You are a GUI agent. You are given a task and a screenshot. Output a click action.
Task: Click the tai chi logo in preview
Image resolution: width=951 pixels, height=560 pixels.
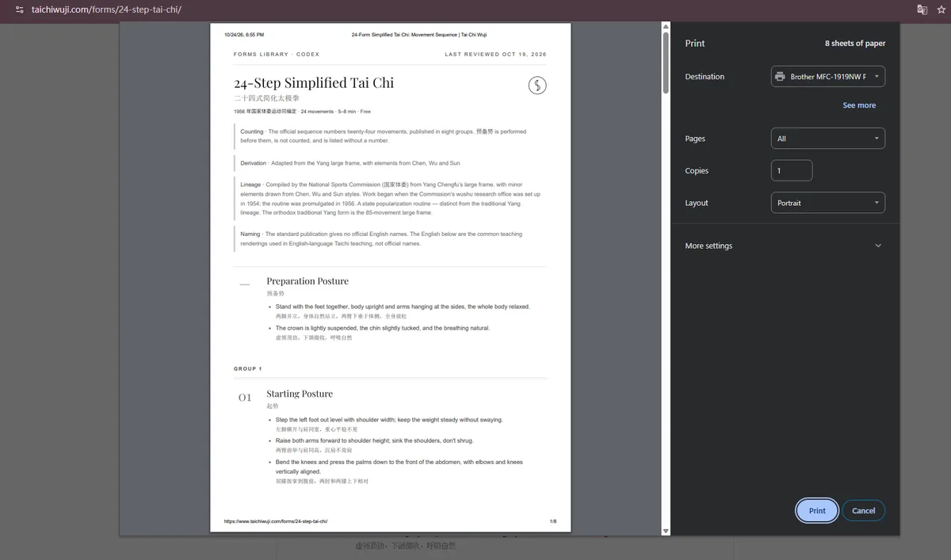(537, 85)
